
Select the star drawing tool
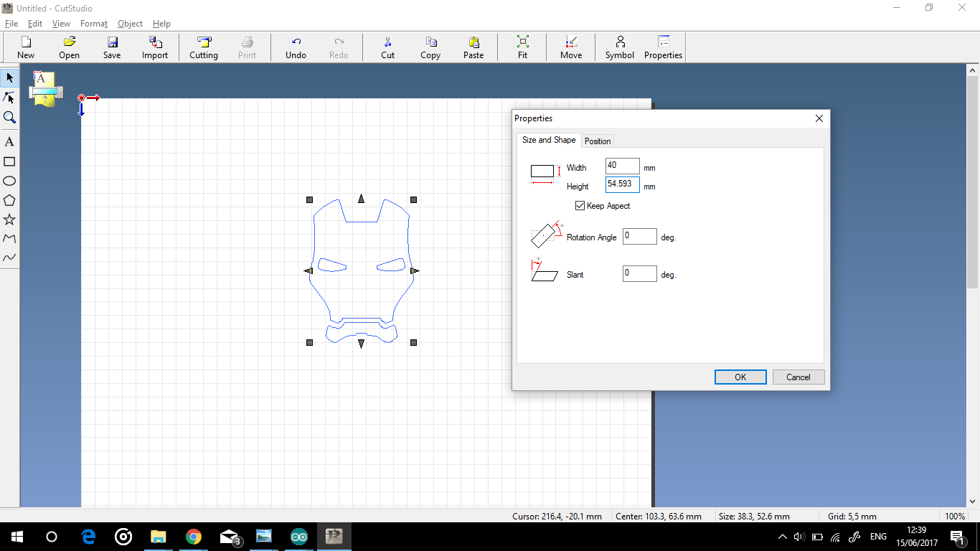click(9, 220)
